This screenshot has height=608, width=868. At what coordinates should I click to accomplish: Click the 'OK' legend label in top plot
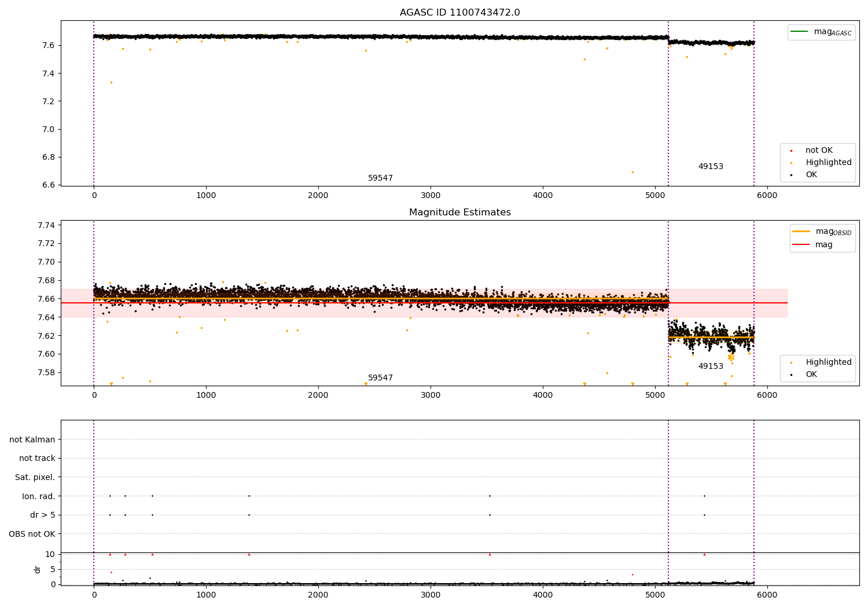[811, 174]
